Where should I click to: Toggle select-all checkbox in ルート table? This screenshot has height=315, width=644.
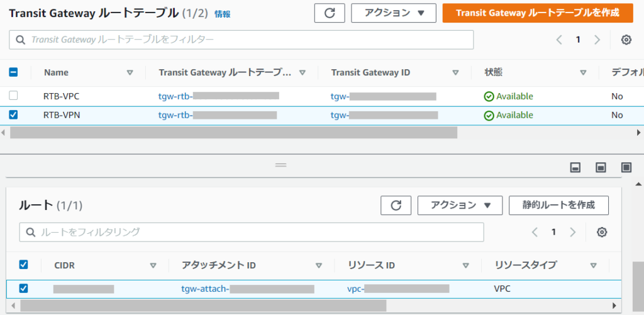tap(23, 265)
